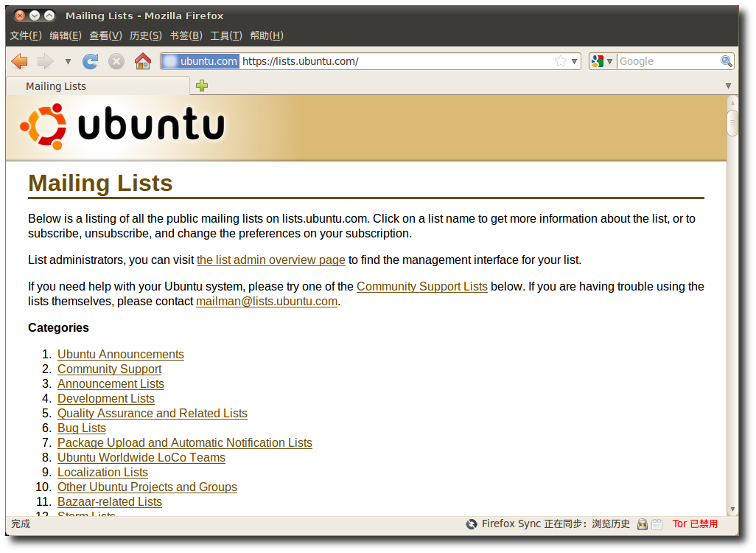Open Localization Lists category
Viewport: 756px width, 553px height.
102,473
